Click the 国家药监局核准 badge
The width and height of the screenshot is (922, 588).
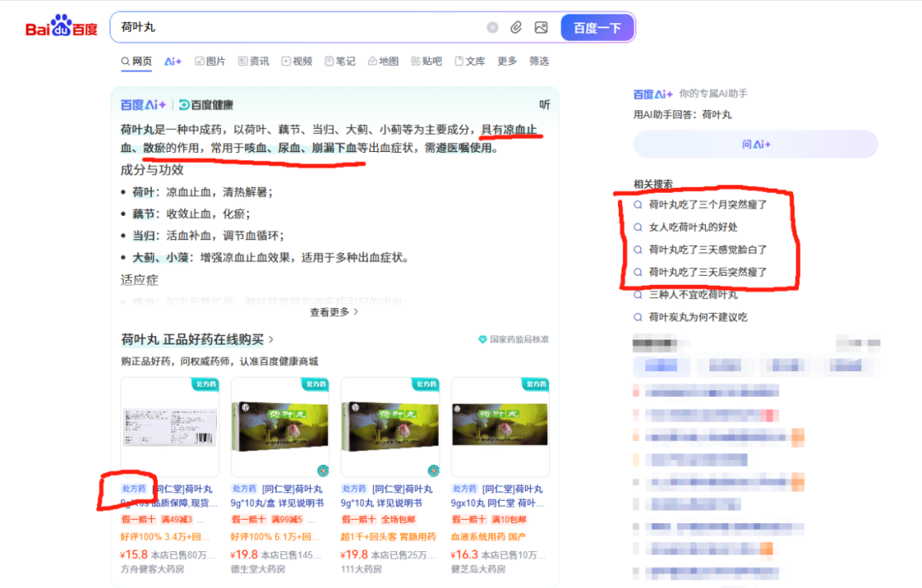click(513, 340)
